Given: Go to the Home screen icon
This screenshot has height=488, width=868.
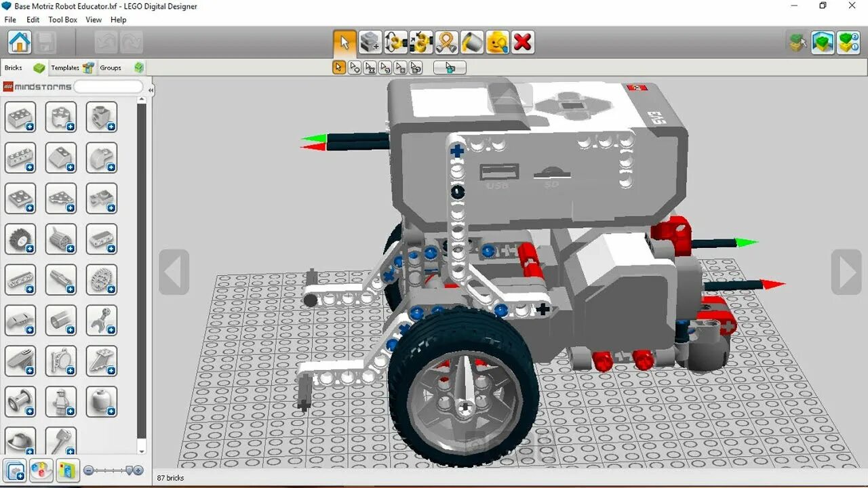Looking at the screenshot, I should pyautogui.click(x=20, y=42).
